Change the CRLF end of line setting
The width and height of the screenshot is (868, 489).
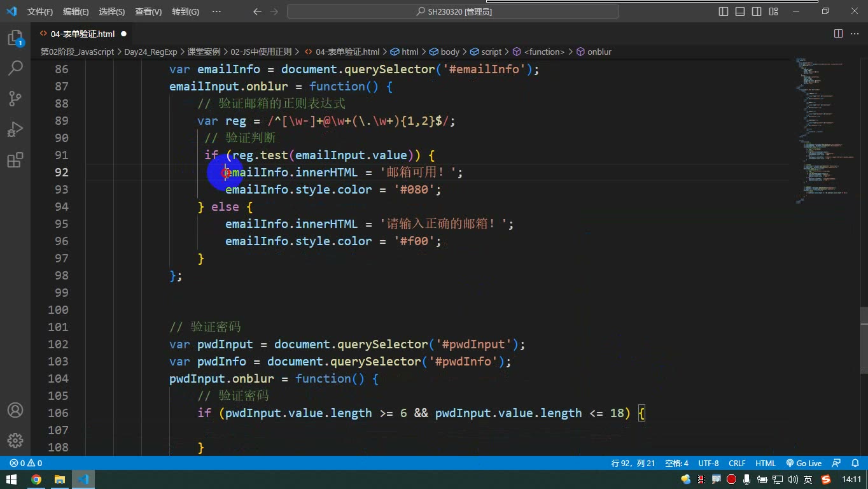pos(737,464)
